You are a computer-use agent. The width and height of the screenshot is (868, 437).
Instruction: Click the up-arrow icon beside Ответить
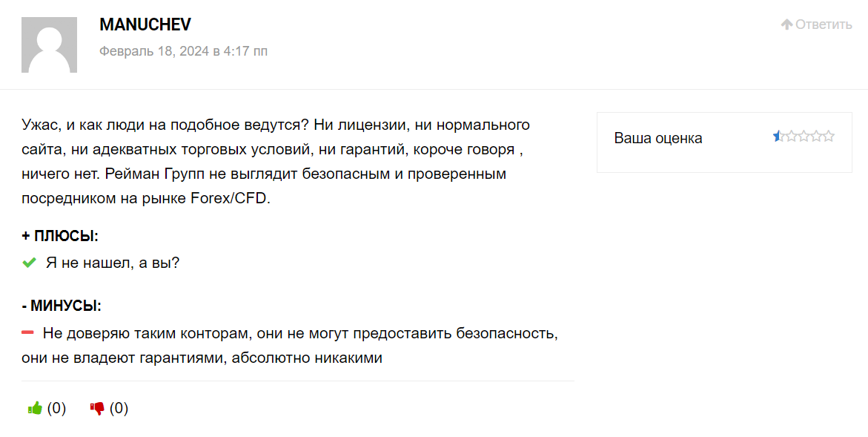(786, 24)
